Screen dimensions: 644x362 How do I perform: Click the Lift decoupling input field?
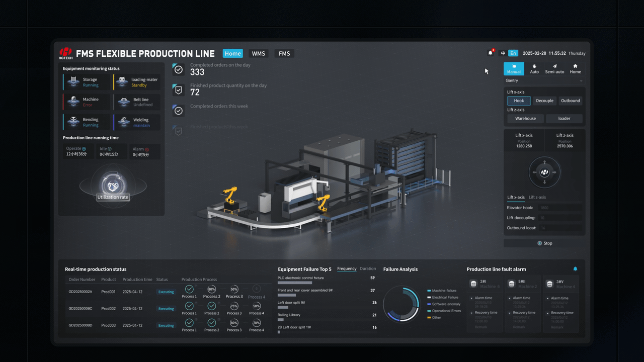[x=559, y=218]
